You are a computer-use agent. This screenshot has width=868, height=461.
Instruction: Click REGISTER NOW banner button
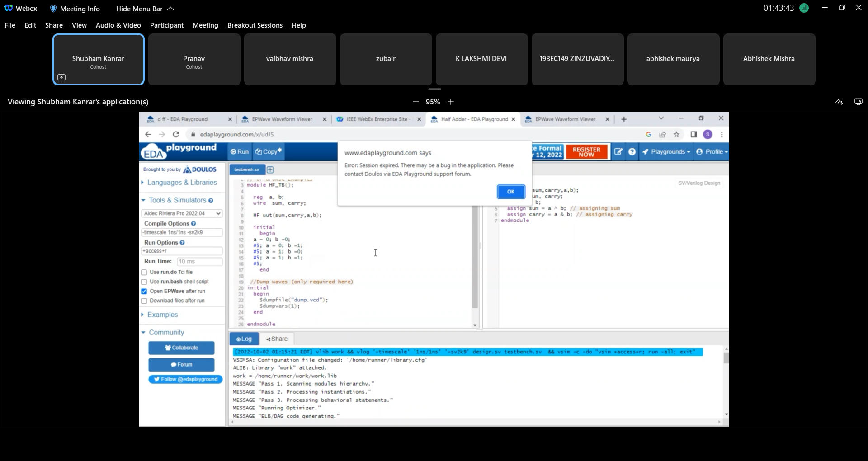(586, 152)
